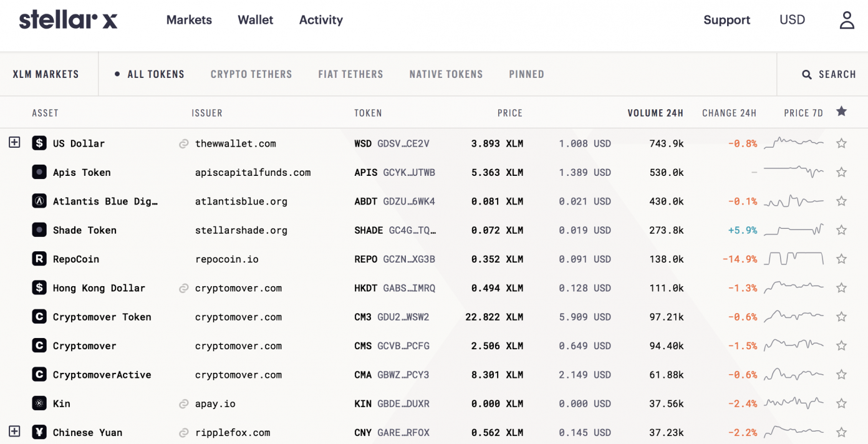Click the issuer apiscapitalfunds.com
This screenshot has height=444, width=868.
[253, 172]
